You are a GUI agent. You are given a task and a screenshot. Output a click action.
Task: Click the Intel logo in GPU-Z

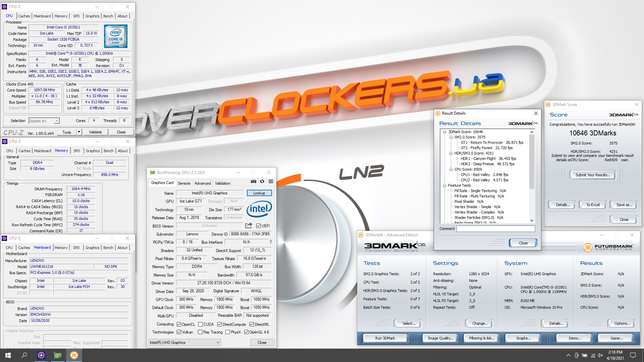click(259, 209)
